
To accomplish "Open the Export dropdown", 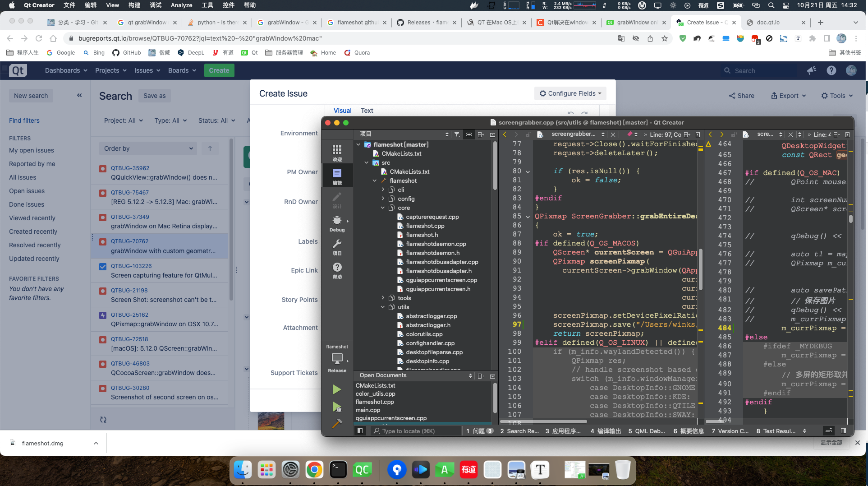I will [x=788, y=96].
